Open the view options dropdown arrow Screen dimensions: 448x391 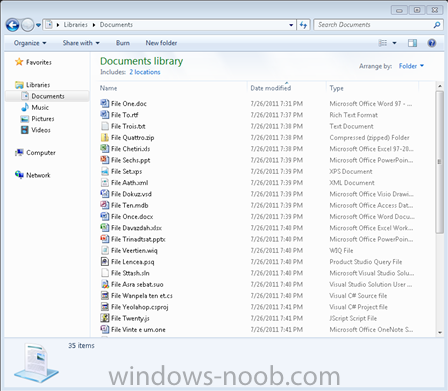(395, 43)
